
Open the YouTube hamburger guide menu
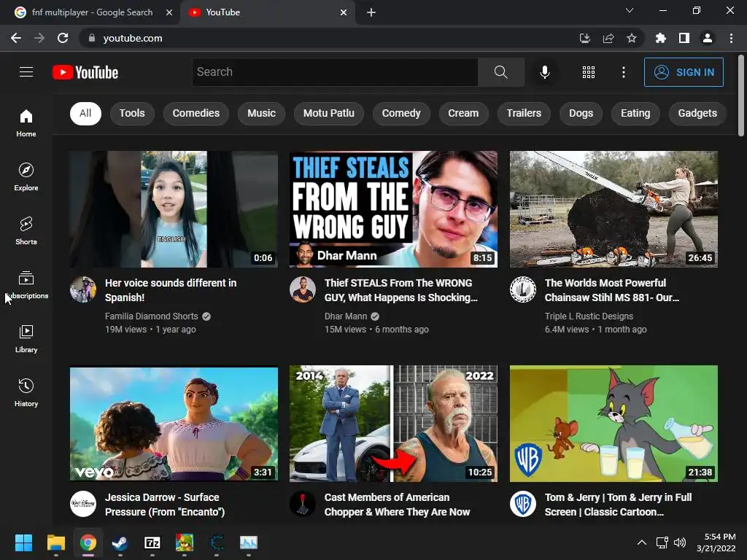coord(26,72)
